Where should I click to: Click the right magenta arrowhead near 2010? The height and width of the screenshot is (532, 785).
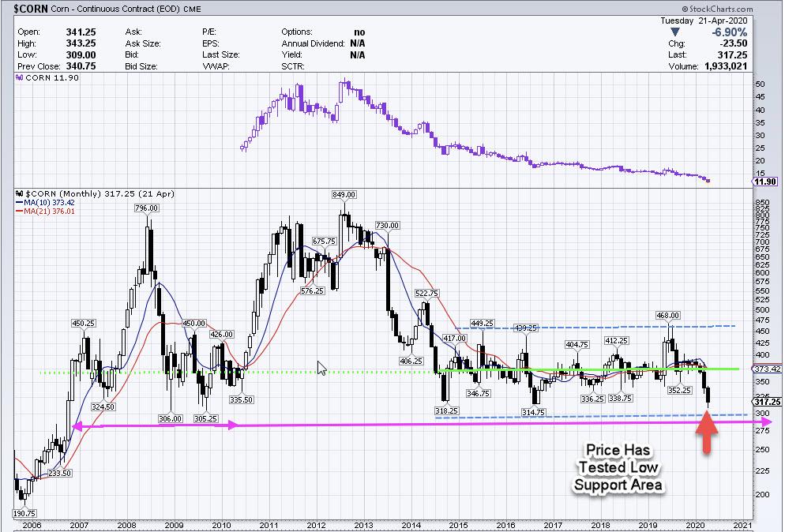point(232,425)
